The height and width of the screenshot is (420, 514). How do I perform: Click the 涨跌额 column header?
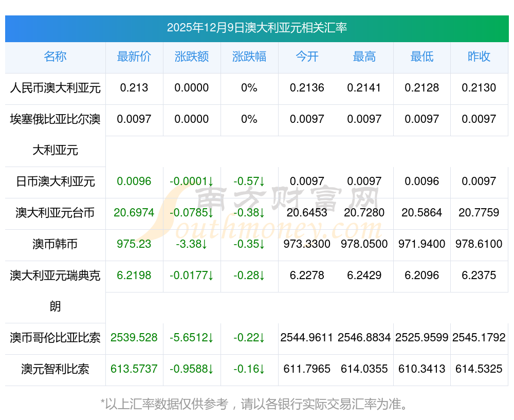(192, 57)
